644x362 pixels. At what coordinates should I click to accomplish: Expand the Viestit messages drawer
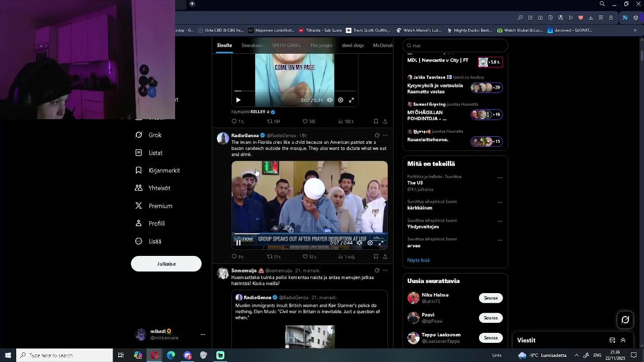click(623, 340)
